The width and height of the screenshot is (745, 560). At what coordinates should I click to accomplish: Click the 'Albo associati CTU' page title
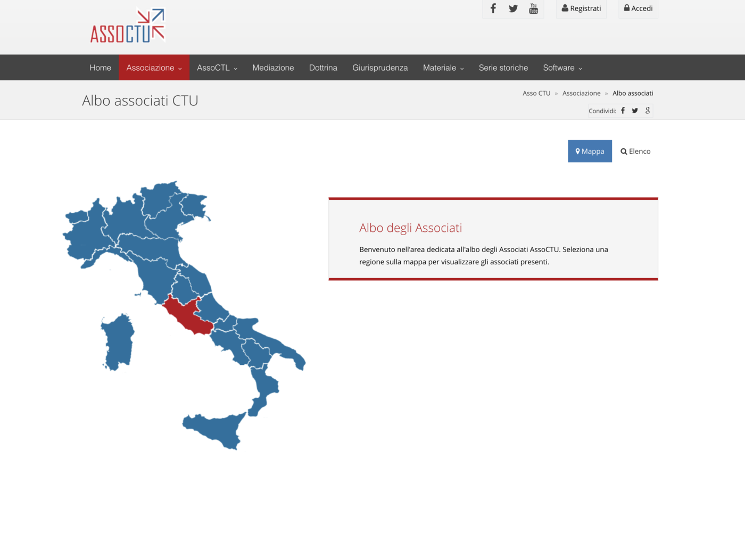[140, 101]
